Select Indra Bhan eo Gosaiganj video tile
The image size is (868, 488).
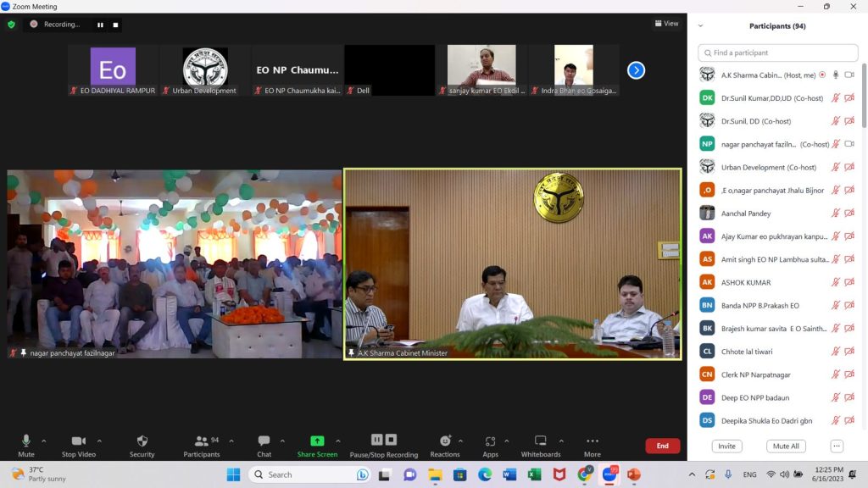tap(574, 70)
